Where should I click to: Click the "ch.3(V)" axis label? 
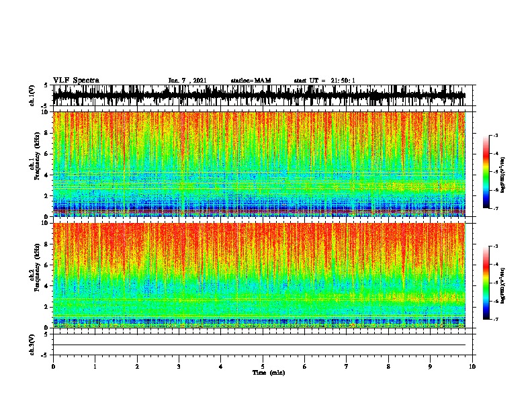pos(32,345)
